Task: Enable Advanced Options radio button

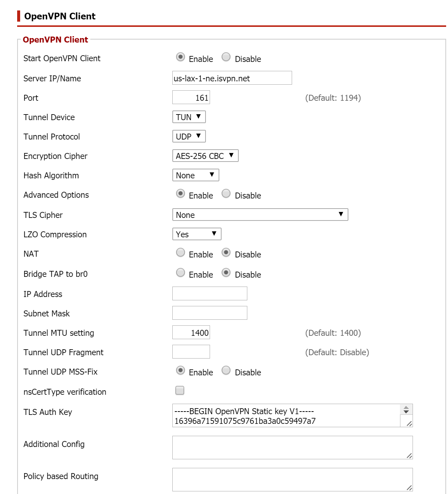Action: click(x=181, y=194)
